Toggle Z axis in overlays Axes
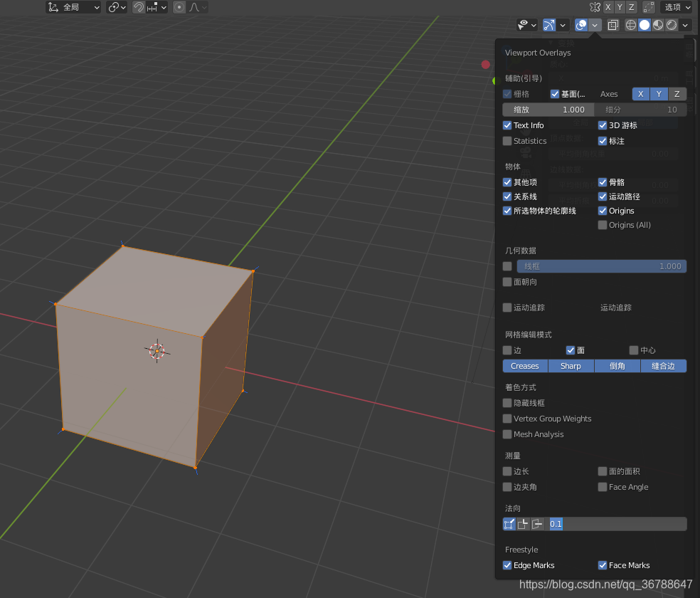The image size is (700, 598). point(677,94)
